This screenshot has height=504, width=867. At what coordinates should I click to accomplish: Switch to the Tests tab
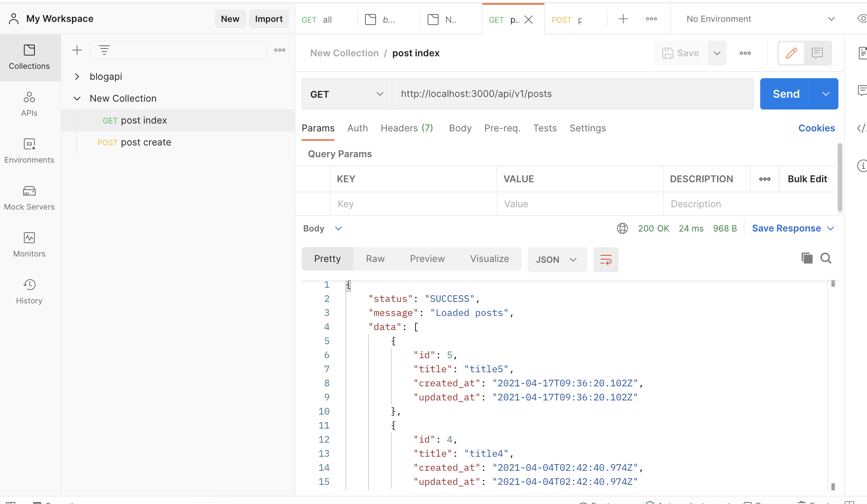[x=545, y=128]
